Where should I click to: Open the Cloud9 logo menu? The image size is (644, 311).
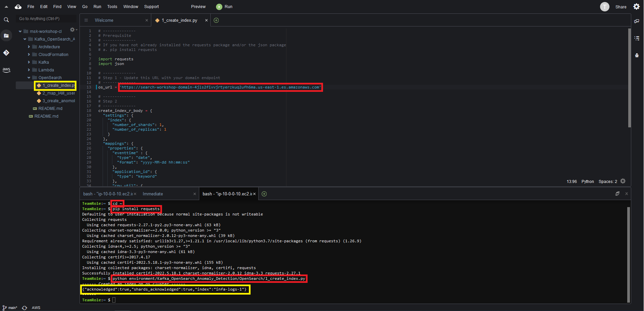(18, 7)
